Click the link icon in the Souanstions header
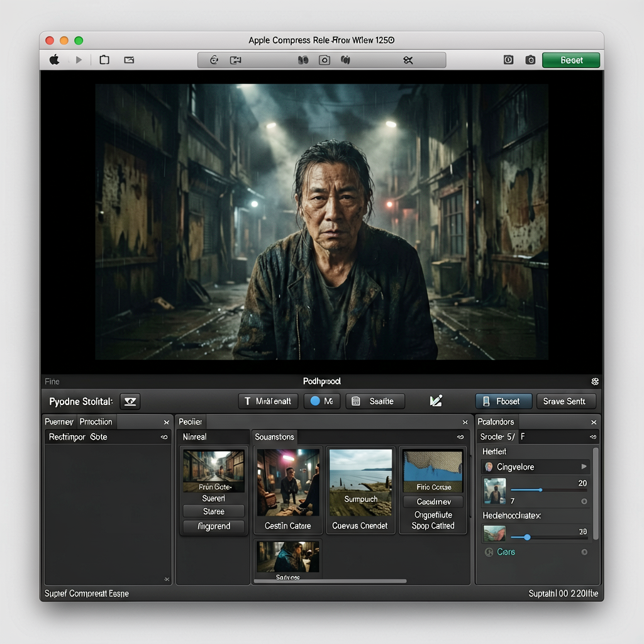 click(x=460, y=437)
